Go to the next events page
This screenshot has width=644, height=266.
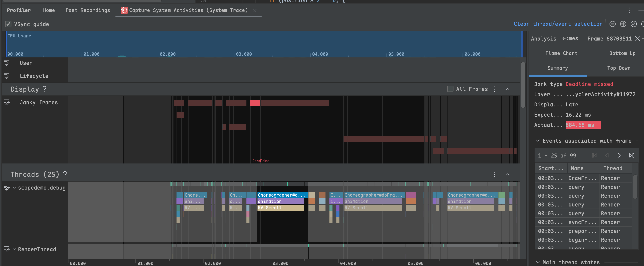pos(619,155)
